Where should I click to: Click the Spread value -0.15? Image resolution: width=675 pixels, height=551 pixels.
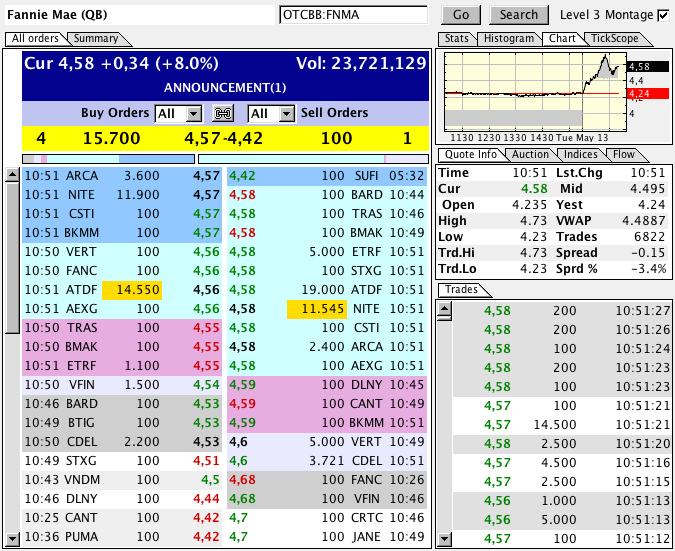(x=648, y=253)
